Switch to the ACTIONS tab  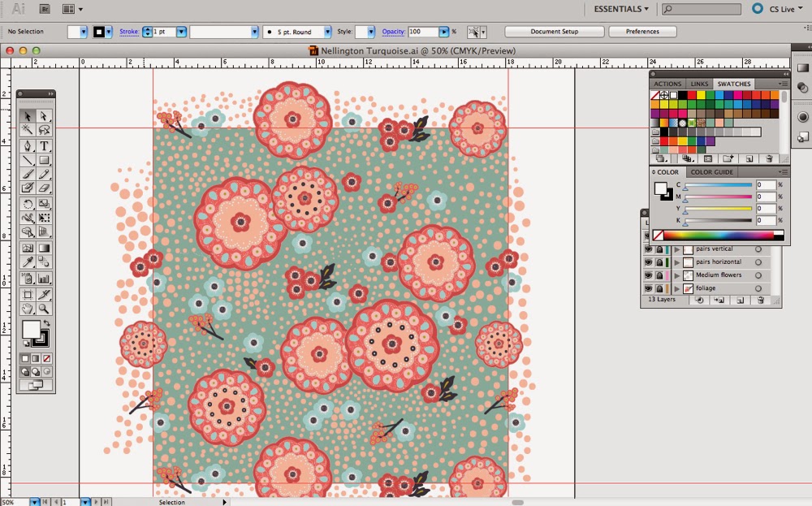pos(667,84)
